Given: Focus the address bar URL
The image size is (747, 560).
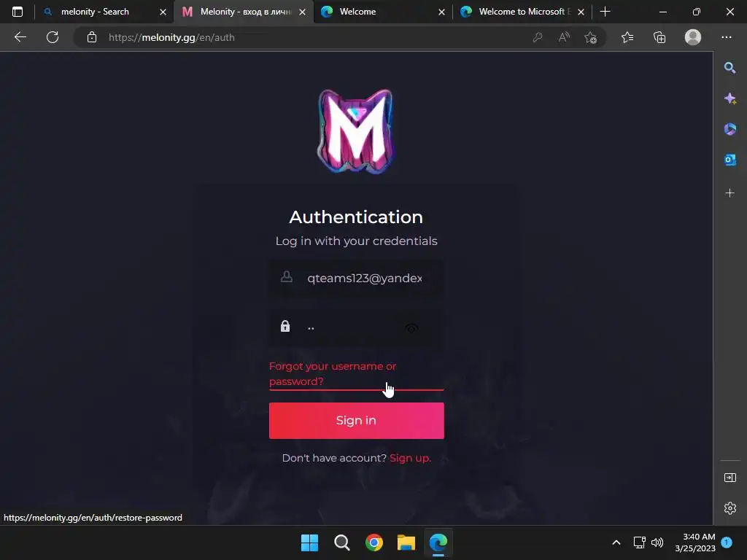Looking at the screenshot, I should (x=171, y=37).
